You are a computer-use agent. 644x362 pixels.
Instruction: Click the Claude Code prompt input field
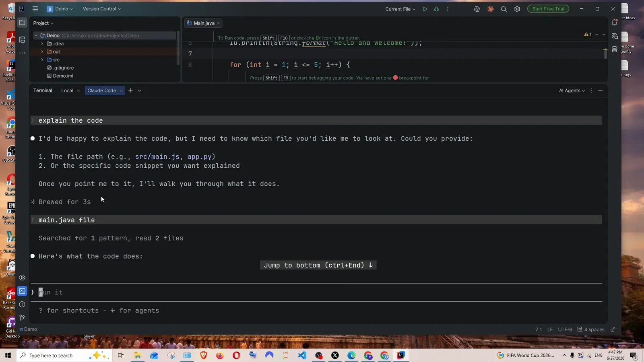(316, 292)
